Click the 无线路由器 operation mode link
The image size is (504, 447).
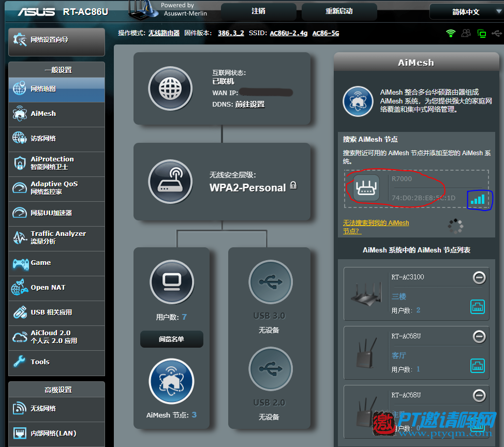pyautogui.click(x=164, y=33)
